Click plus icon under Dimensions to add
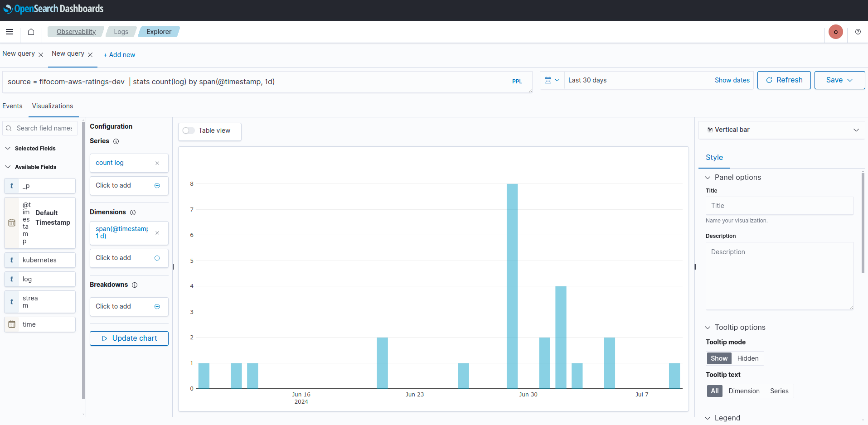 [157, 258]
